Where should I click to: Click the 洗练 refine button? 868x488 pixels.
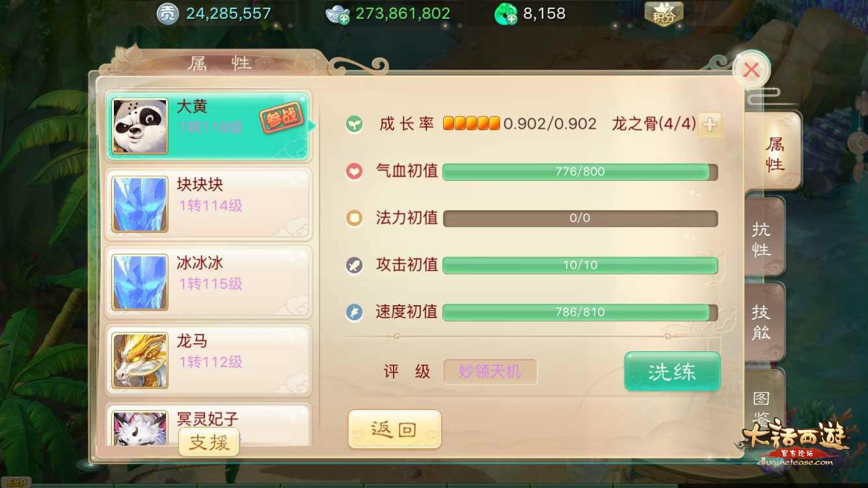click(x=672, y=372)
